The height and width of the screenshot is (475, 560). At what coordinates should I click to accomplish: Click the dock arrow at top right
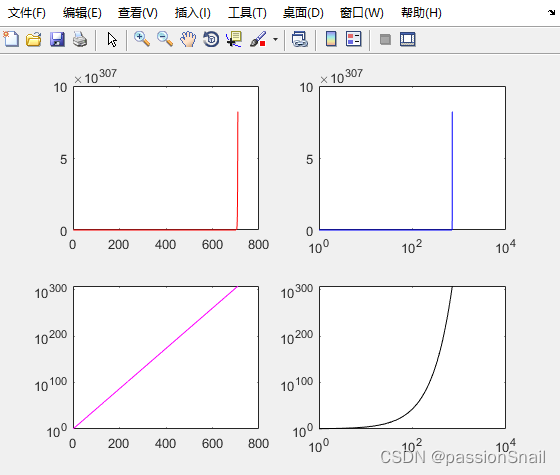coord(551,12)
